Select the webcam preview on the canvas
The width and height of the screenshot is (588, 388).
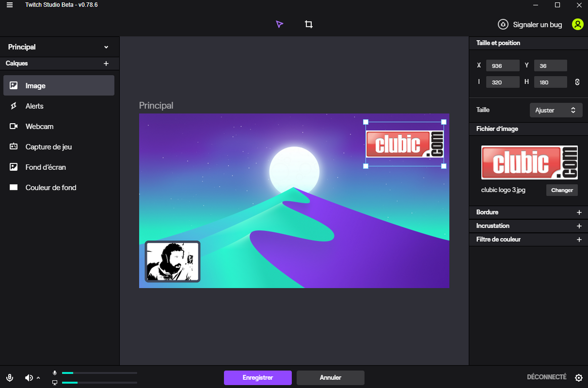172,261
